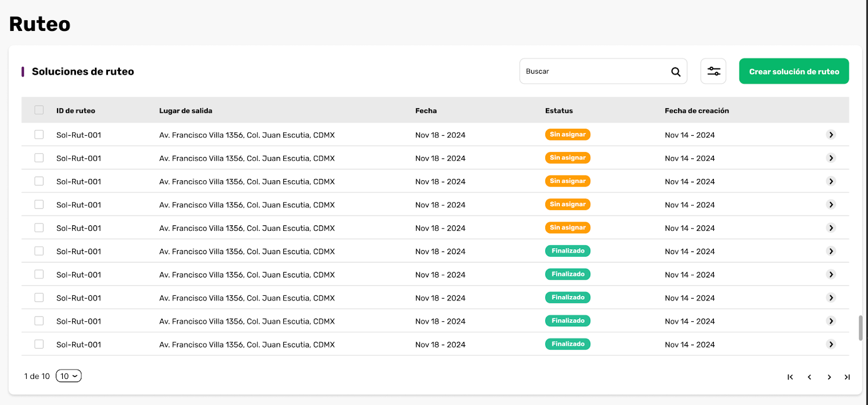Sort by the Estatus column header

click(x=559, y=111)
